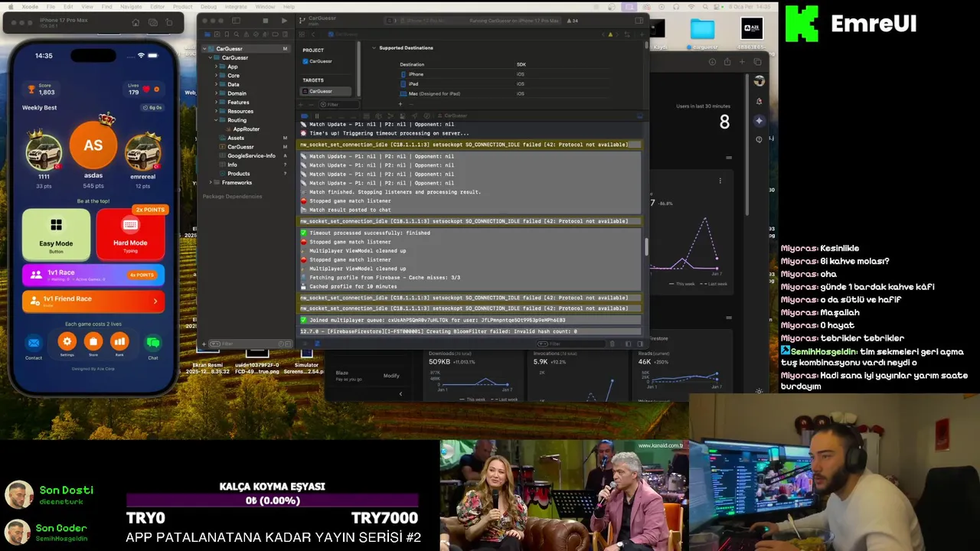The width and height of the screenshot is (980, 551).
Task: Open Settings gear in CarGuessr app
Action: (67, 342)
